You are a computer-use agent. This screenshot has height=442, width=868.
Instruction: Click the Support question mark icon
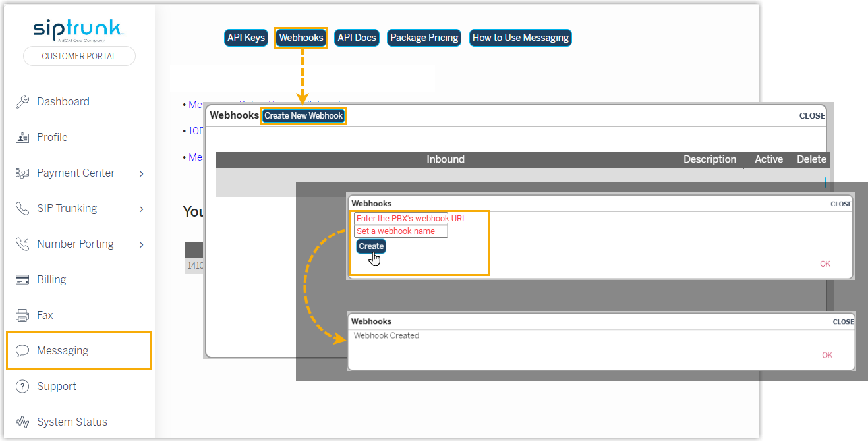coord(22,386)
